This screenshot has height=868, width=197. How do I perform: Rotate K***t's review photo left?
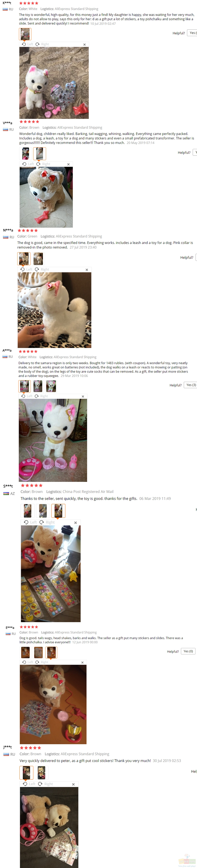tap(28, 44)
